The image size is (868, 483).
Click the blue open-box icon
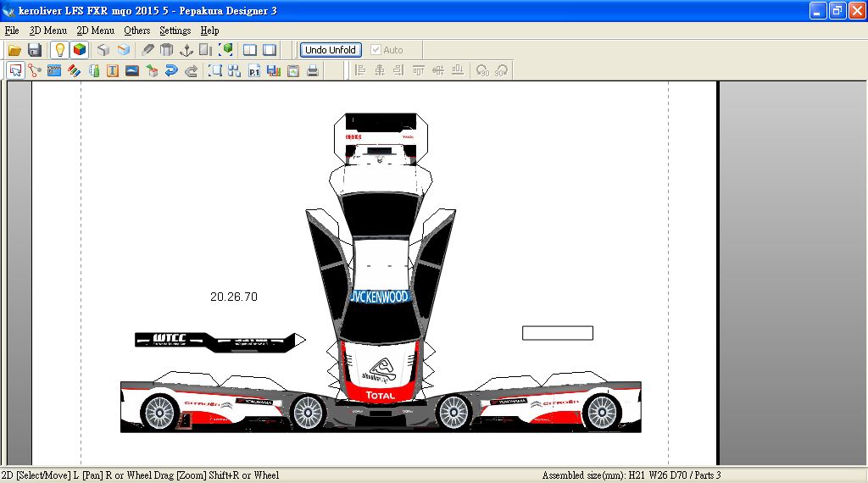[x=124, y=50]
